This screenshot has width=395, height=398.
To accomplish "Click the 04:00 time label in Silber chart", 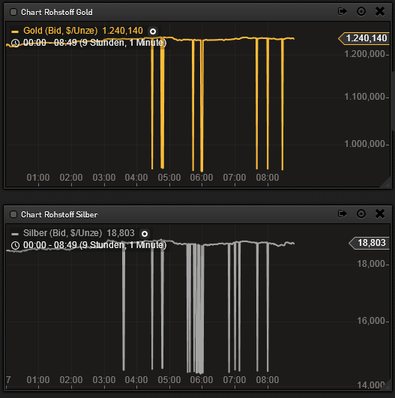I will click(136, 380).
